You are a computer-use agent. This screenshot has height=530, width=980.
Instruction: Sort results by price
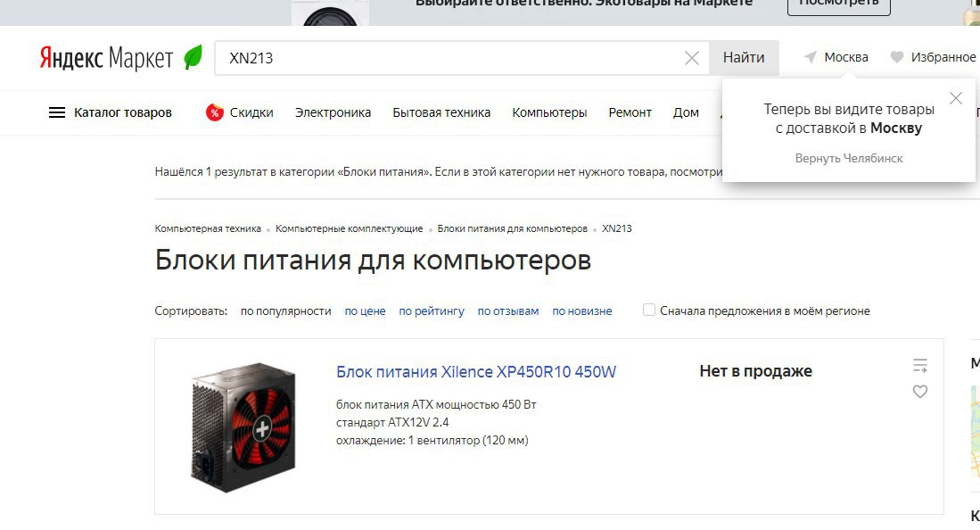tap(365, 311)
